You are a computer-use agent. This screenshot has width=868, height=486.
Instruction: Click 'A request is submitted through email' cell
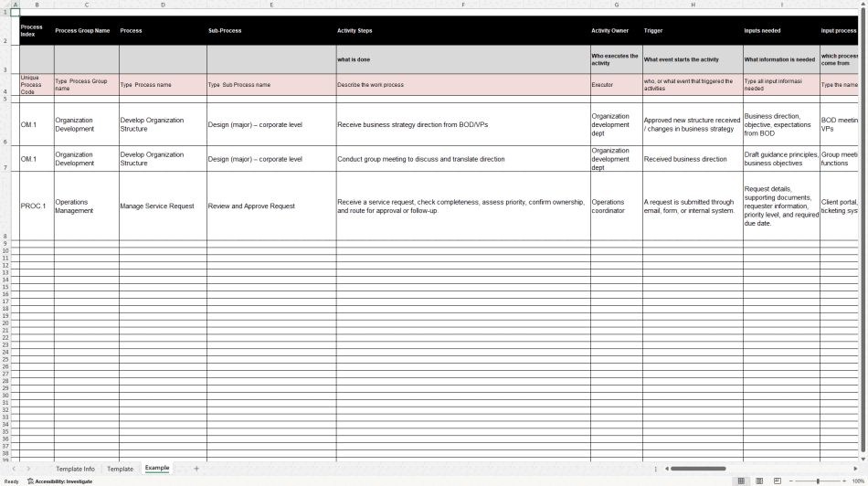point(693,206)
